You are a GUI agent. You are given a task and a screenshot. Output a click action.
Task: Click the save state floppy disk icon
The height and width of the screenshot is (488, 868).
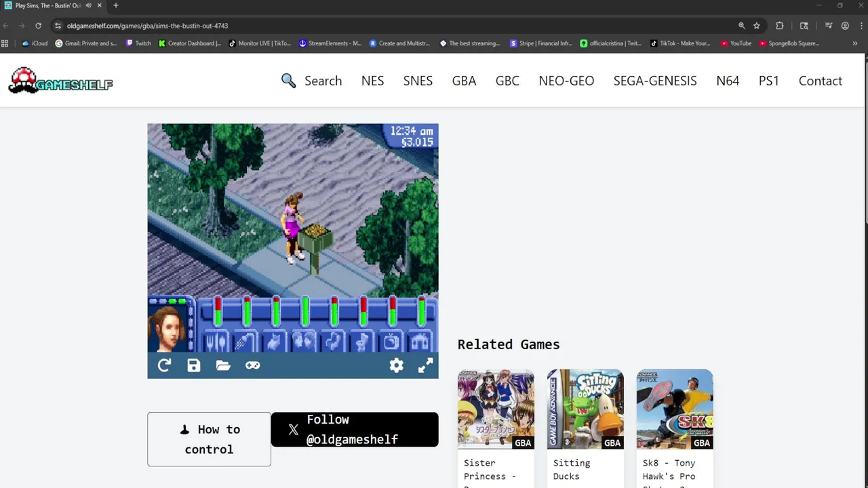[194, 365]
